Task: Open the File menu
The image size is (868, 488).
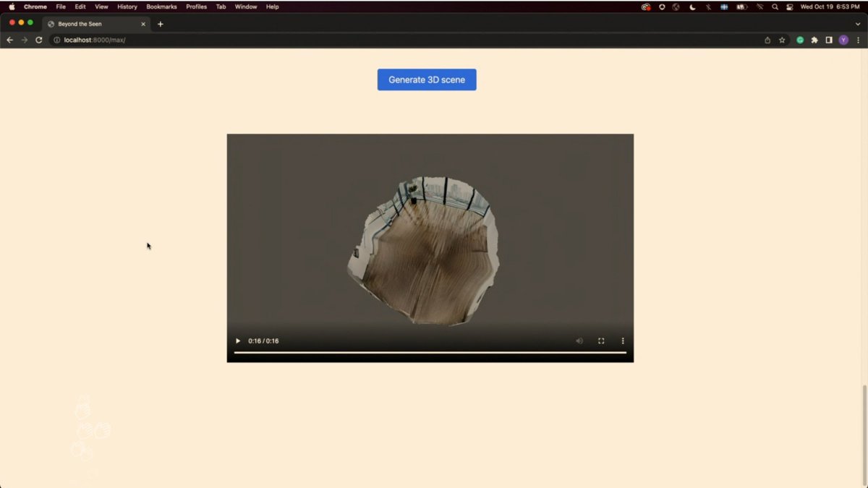Action: tap(61, 7)
